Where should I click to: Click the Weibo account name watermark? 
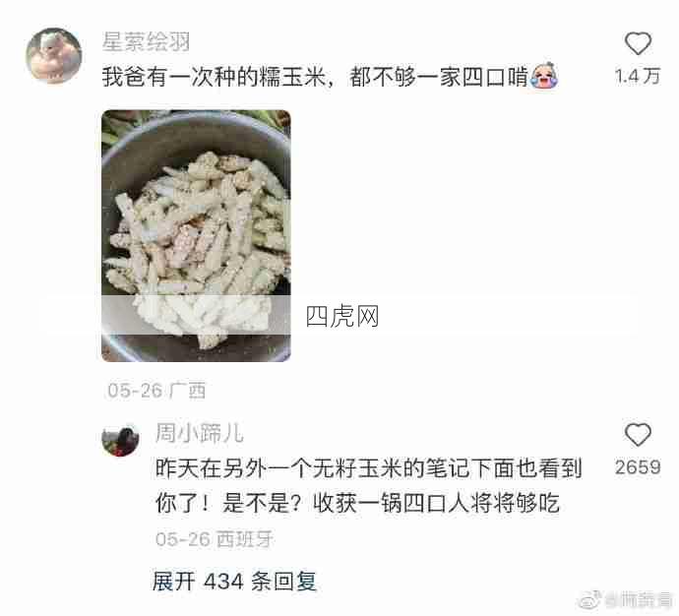(638, 600)
